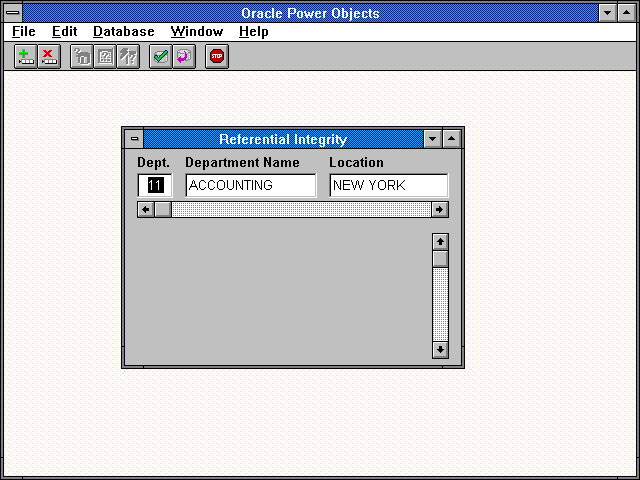Screen dimensions: 640x480
Task: Open the Help menu
Action: pos(253,31)
